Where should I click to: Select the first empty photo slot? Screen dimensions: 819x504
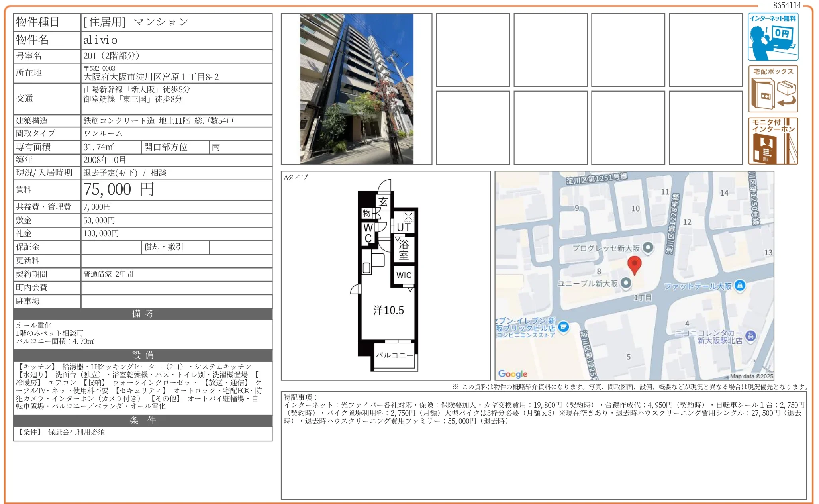pyautogui.click(x=472, y=50)
